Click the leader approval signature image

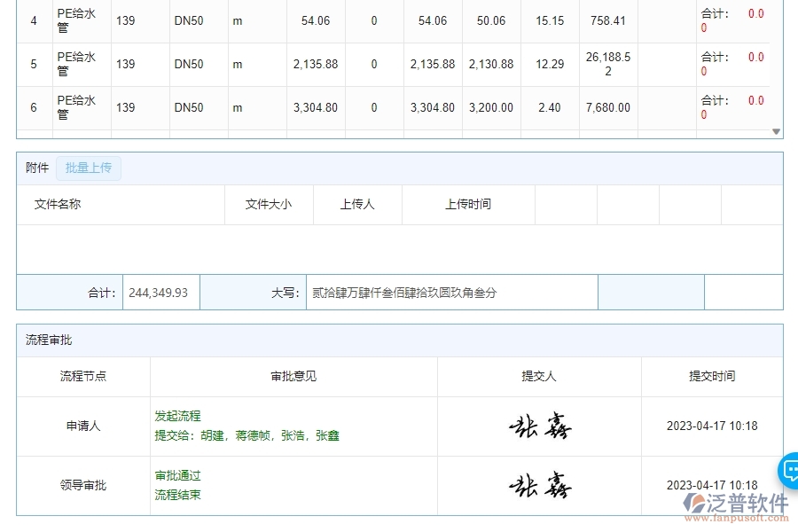[539, 485]
